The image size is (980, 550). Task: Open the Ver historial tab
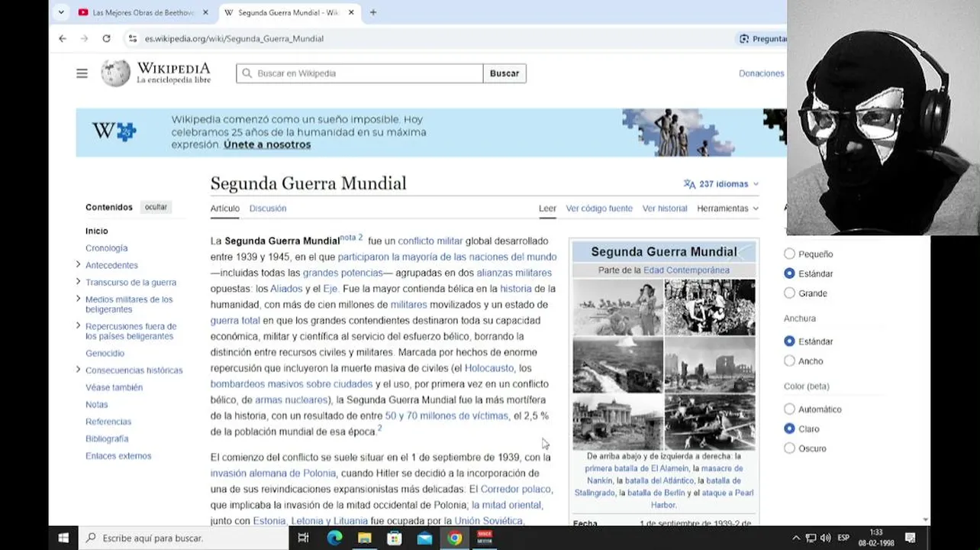coord(665,209)
